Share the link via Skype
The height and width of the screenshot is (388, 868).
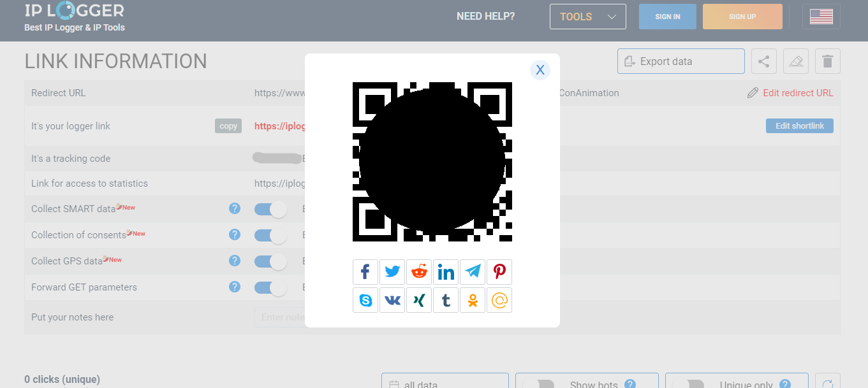pyautogui.click(x=365, y=300)
